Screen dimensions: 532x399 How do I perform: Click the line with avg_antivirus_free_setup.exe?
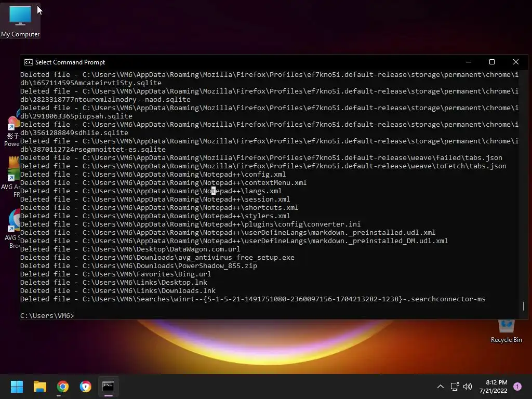[157, 258]
